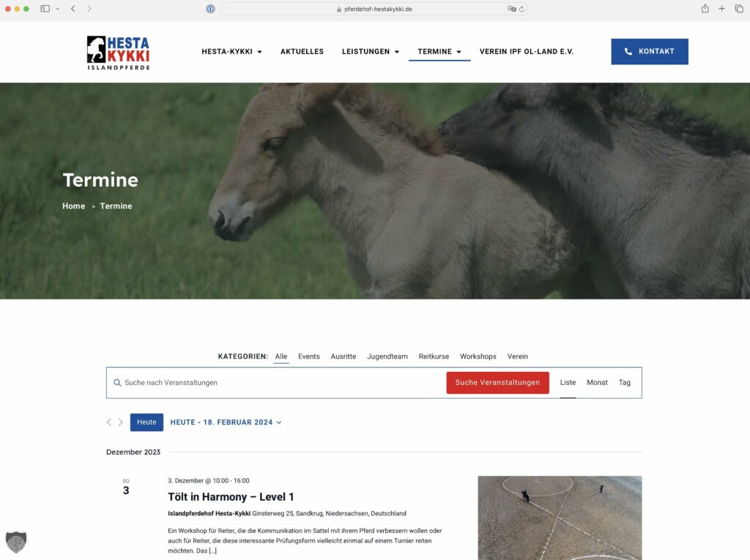Show the tab overview icon in Safari

tap(740, 9)
